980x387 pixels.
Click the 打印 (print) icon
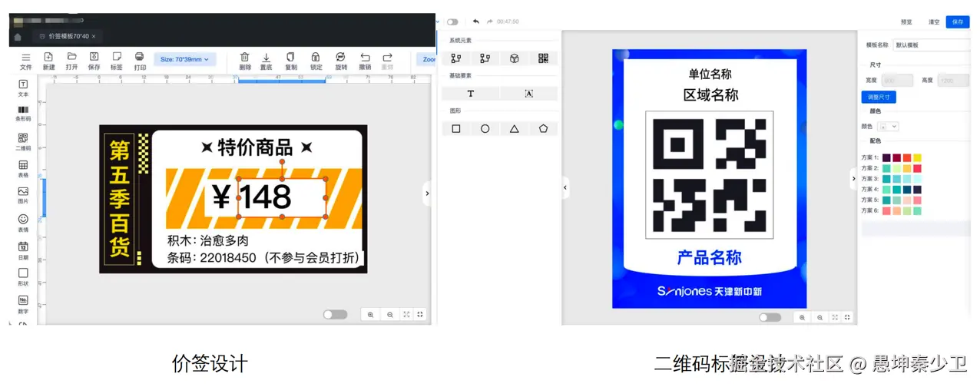[140, 61]
